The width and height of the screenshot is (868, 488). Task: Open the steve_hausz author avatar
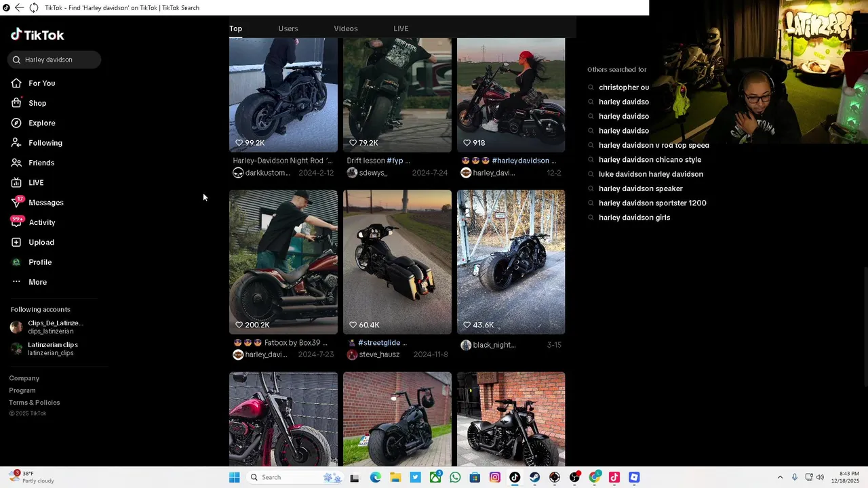point(352,354)
